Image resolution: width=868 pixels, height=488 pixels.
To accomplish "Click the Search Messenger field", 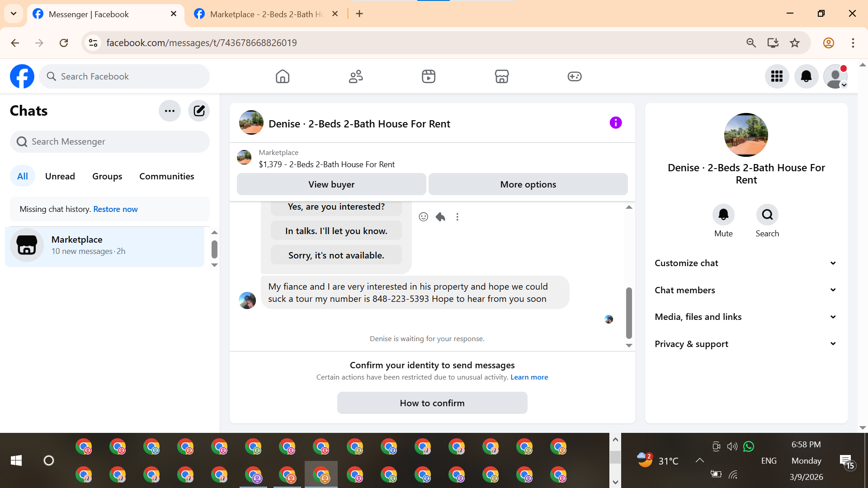I will click(110, 142).
